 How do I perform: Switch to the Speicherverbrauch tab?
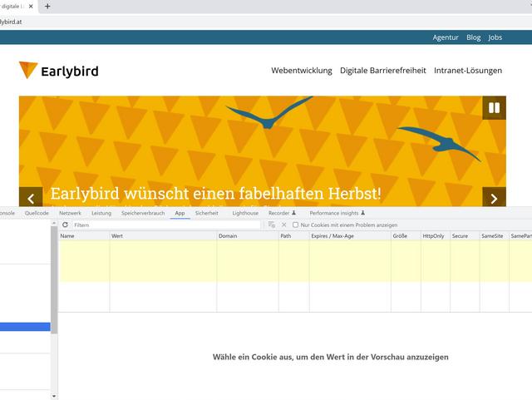pos(143,213)
